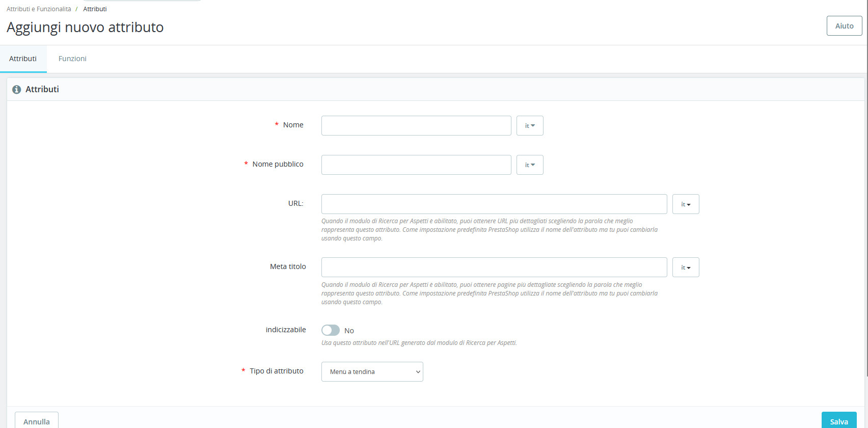Click the 'Aggiungi nuovo attributo' page title
The width and height of the screenshot is (868, 428).
pyautogui.click(x=85, y=28)
